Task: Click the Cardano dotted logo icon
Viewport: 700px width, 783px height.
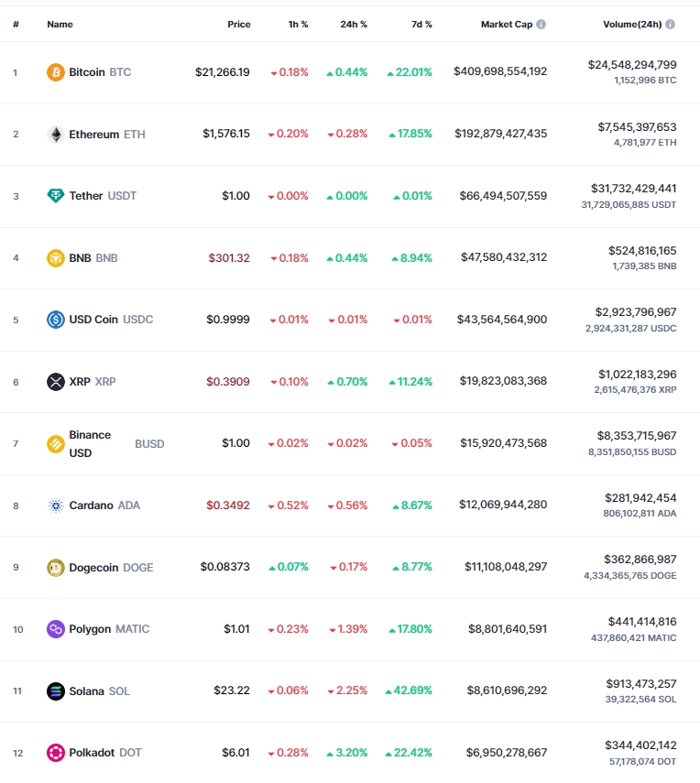Action: click(x=56, y=506)
